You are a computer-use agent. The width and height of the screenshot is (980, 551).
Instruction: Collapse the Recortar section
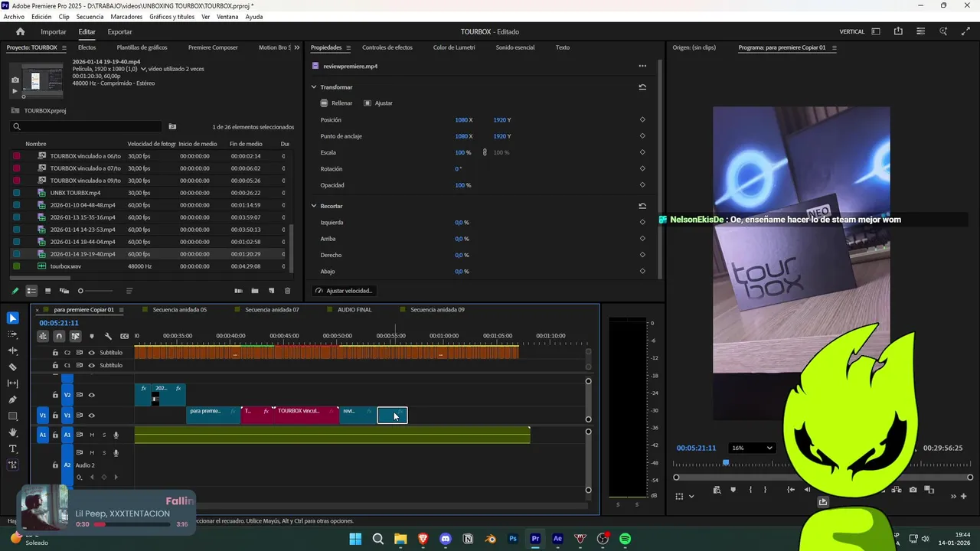point(314,206)
